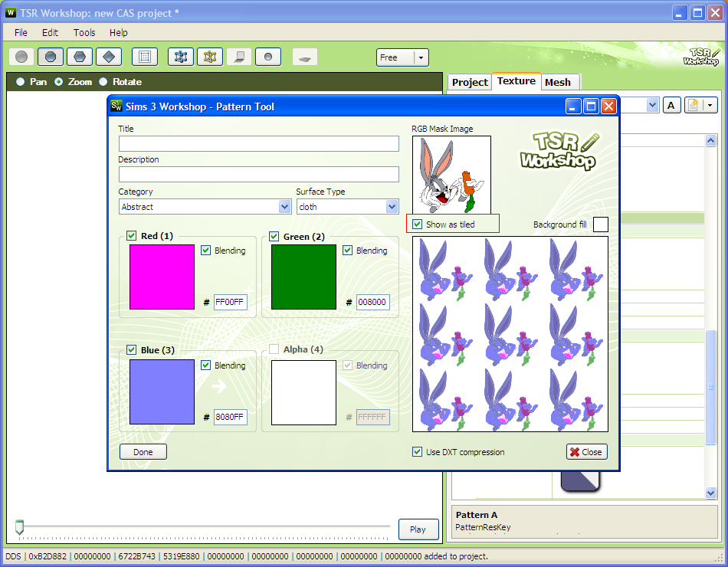Edit the 8080FF hex color field
This screenshot has width=728, height=567.
point(231,417)
